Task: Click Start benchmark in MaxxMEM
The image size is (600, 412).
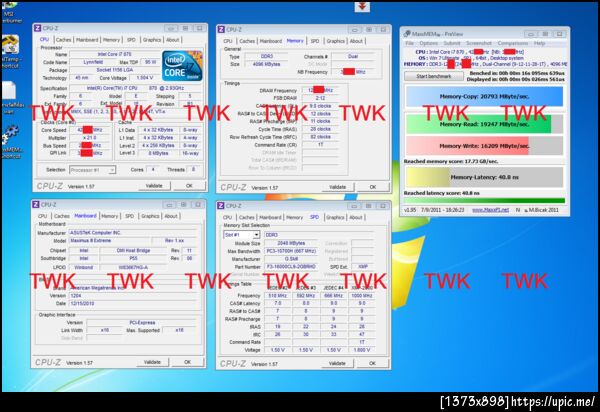Action: coord(434,76)
